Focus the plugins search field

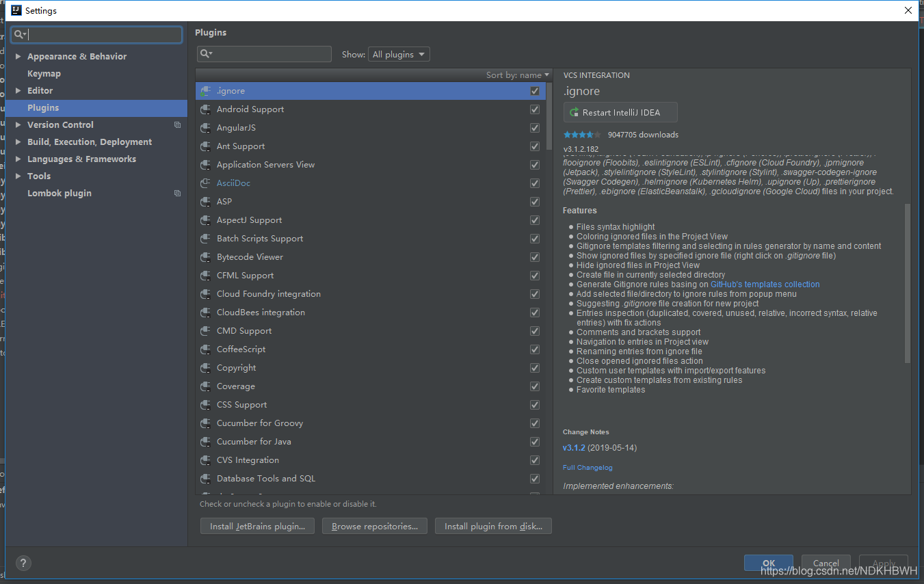(x=264, y=54)
